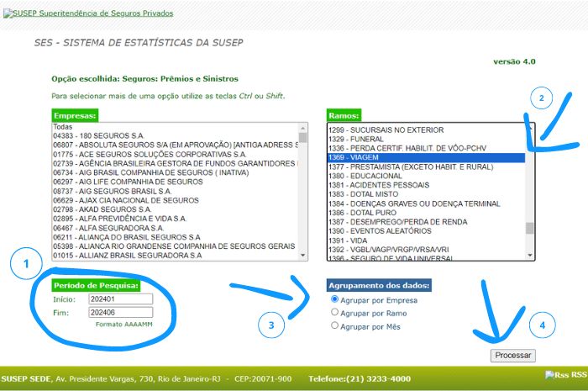Select '02739 - AGÊNCIA BRASILEIRA GESTORA DE FUNDOS' company
This screenshot has height=391, width=588.
175,164
